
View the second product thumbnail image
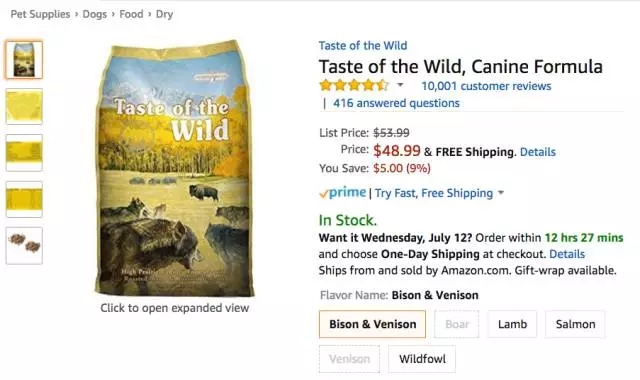click(24, 107)
